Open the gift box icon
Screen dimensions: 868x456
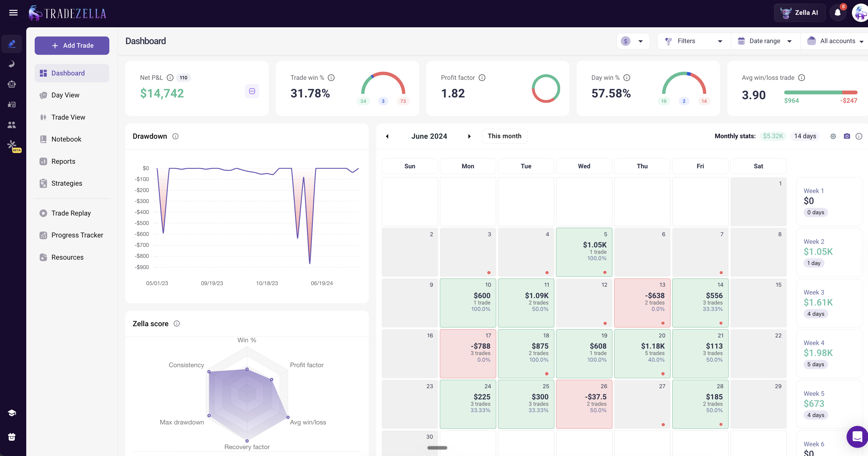[12, 437]
